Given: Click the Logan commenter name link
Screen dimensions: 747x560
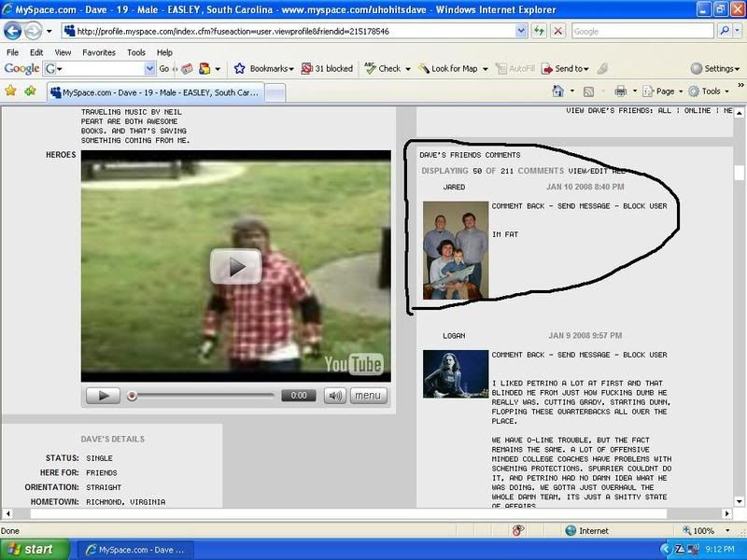Looking at the screenshot, I should coord(454,336).
